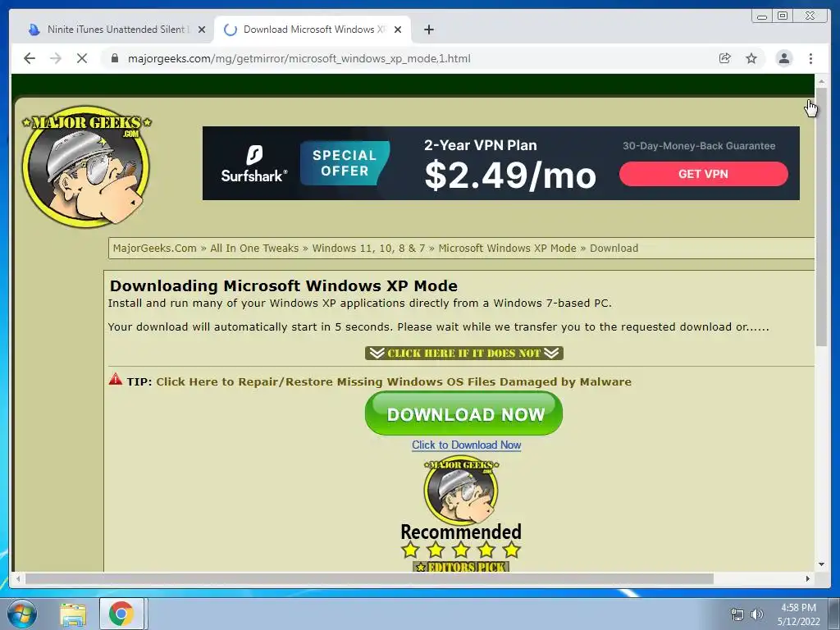
Task: Click the Chrome taskbar icon
Action: click(121, 614)
